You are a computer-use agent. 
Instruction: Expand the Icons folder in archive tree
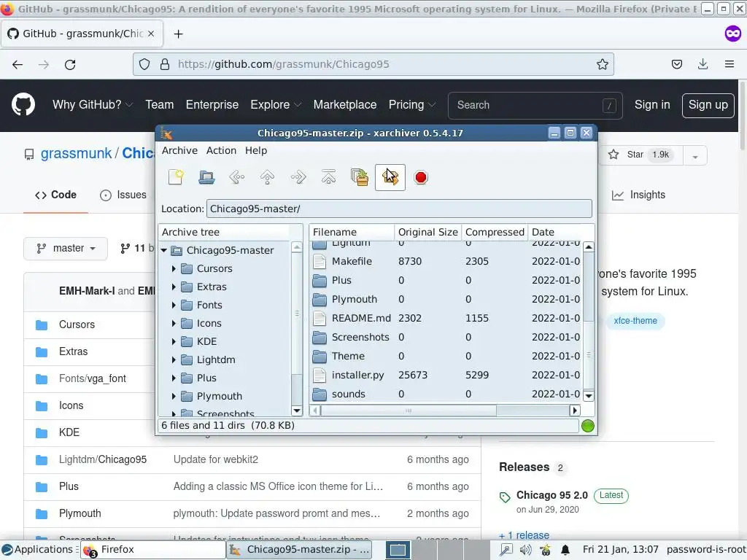[x=174, y=323]
